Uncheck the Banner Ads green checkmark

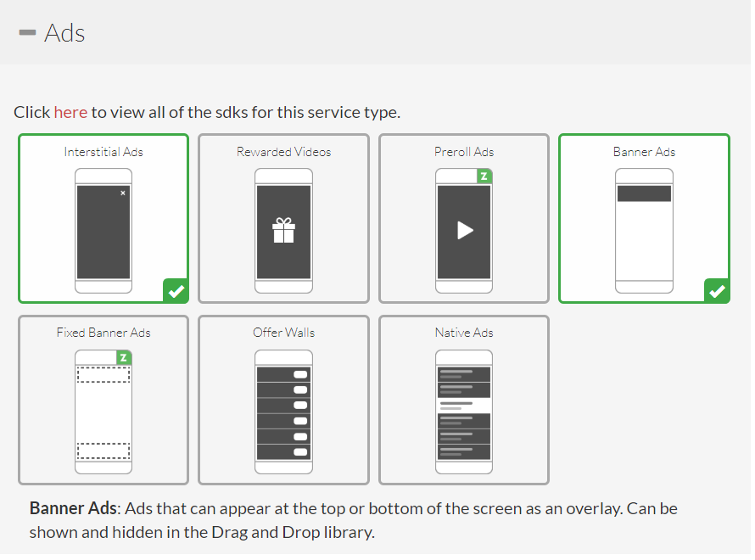pos(717,290)
